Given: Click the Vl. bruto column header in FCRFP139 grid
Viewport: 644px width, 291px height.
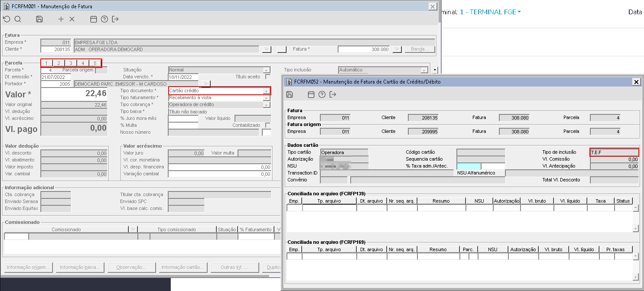Looking at the screenshot, I should (x=537, y=201).
